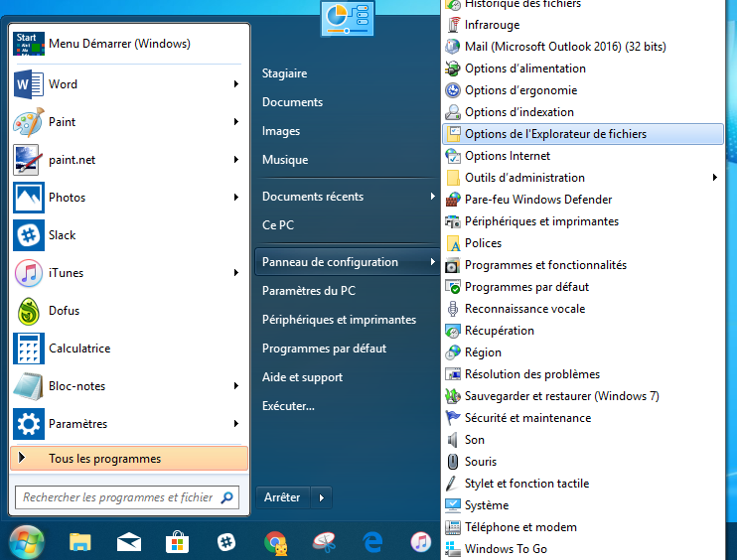The width and height of the screenshot is (737, 560).
Task: Open Sécurité et maintenance
Action: 583,418
